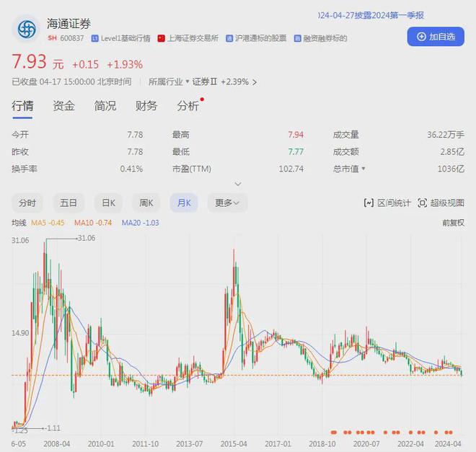Click the MA20 -1.03 legend

click(x=140, y=223)
